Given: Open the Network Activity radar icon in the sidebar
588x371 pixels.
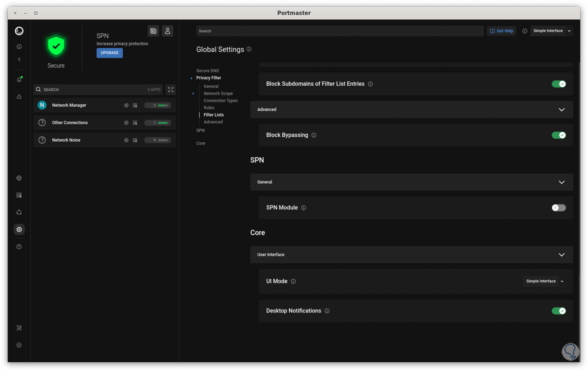Looking at the screenshot, I should click(x=19, y=178).
